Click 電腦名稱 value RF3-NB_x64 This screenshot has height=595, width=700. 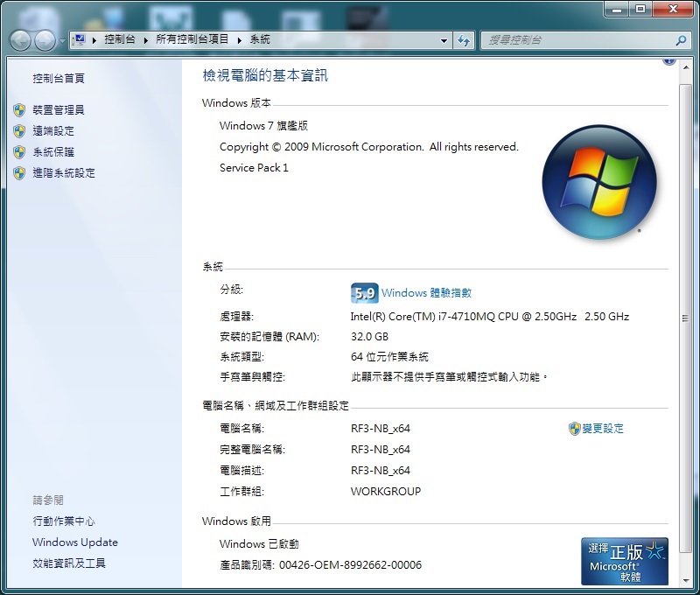[381, 429]
